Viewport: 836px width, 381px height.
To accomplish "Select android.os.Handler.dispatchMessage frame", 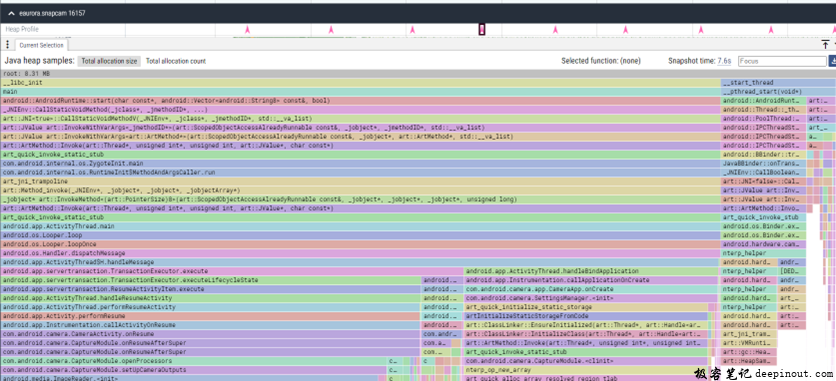I will (360, 254).
